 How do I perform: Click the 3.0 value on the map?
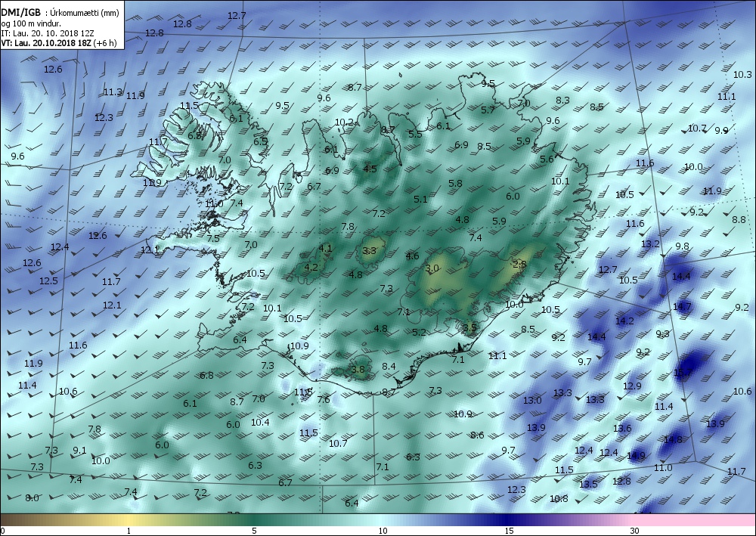tap(432, 268)
